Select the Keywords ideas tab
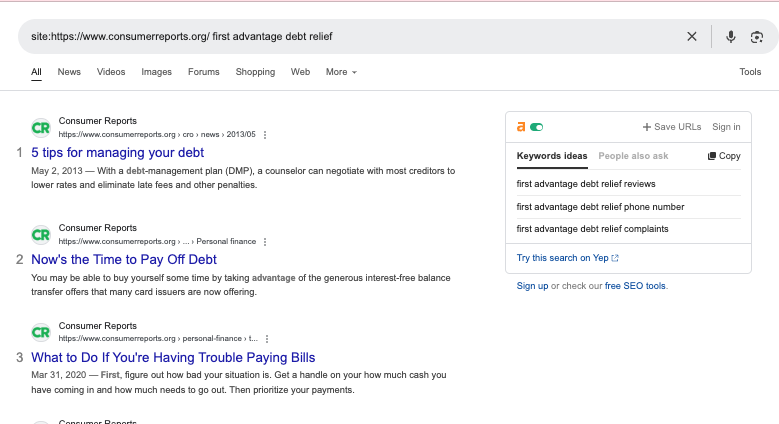This screenshot has height=424, width=779. (x=552, y=156)
